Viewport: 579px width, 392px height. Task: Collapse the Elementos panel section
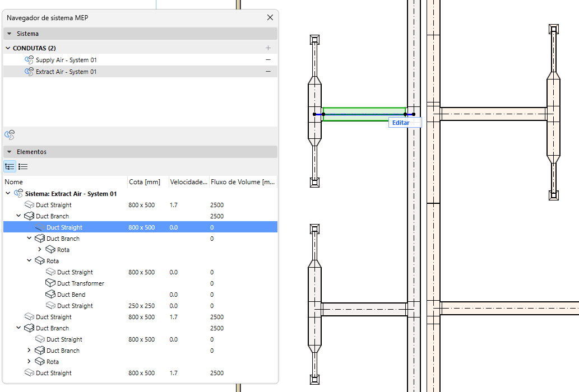click(10, 152)
